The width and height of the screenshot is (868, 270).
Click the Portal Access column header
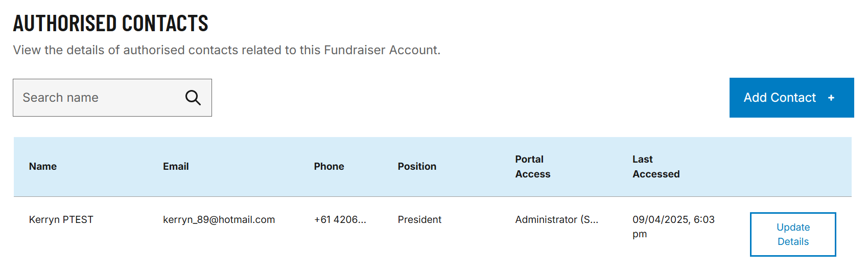(533, 167)
